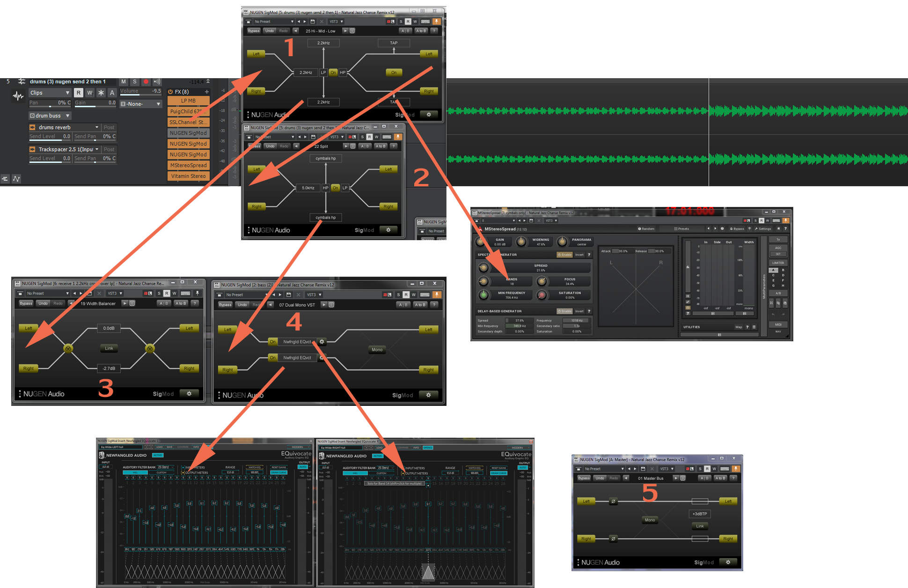Click Link in '19 Width Balancer' window
This screenshot has height=588, width=908.
click(109, 348)
